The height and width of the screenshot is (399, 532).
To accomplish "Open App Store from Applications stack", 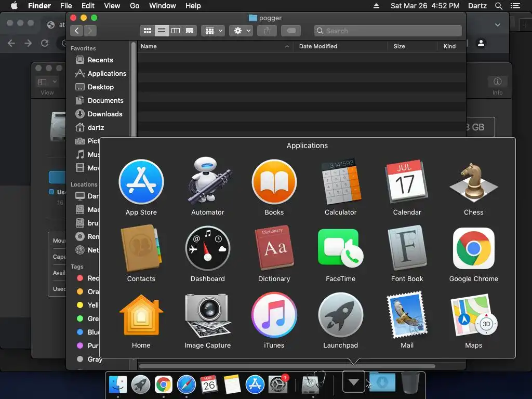I will pyautogui.click(x=141, y=182).
